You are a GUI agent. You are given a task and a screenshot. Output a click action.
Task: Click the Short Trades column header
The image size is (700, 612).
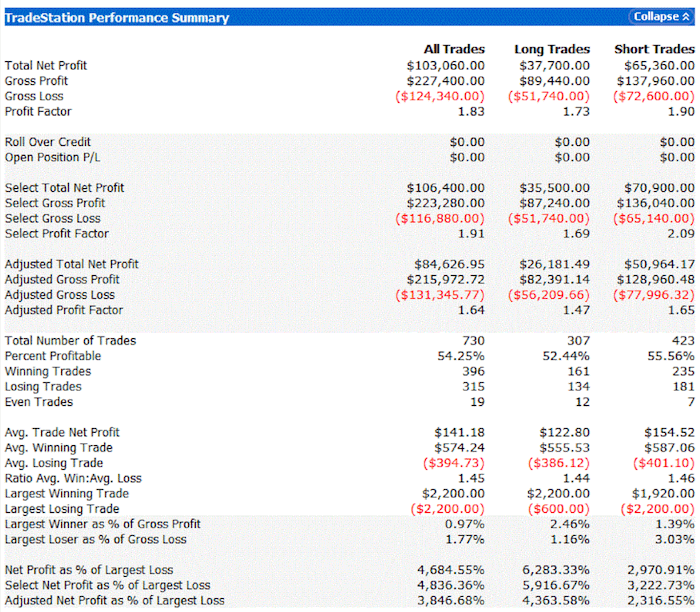click(654, 49)
